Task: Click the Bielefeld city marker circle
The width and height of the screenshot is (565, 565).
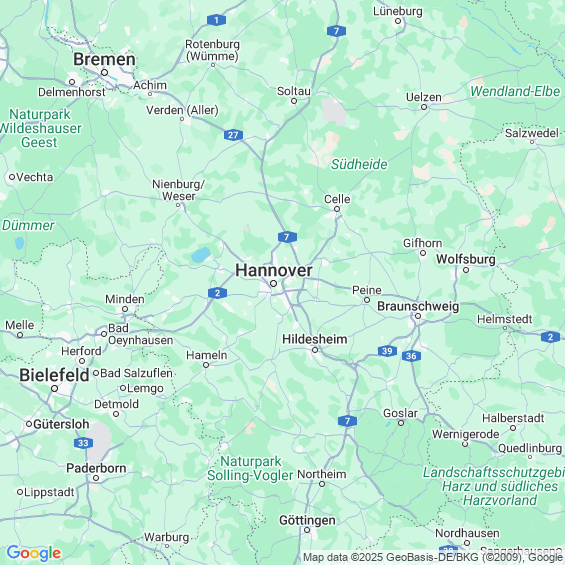Action: pos(54,388)
